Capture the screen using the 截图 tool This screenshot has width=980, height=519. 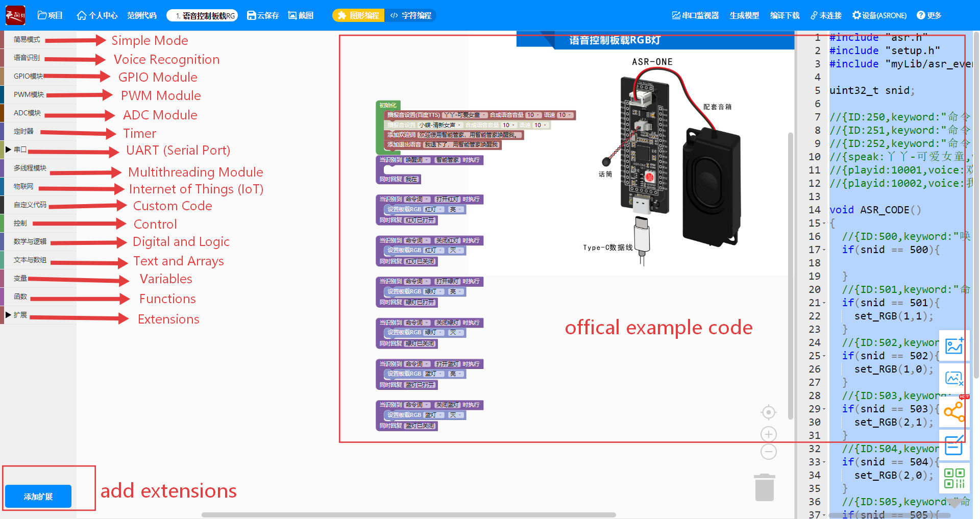[x=301, y=15]
